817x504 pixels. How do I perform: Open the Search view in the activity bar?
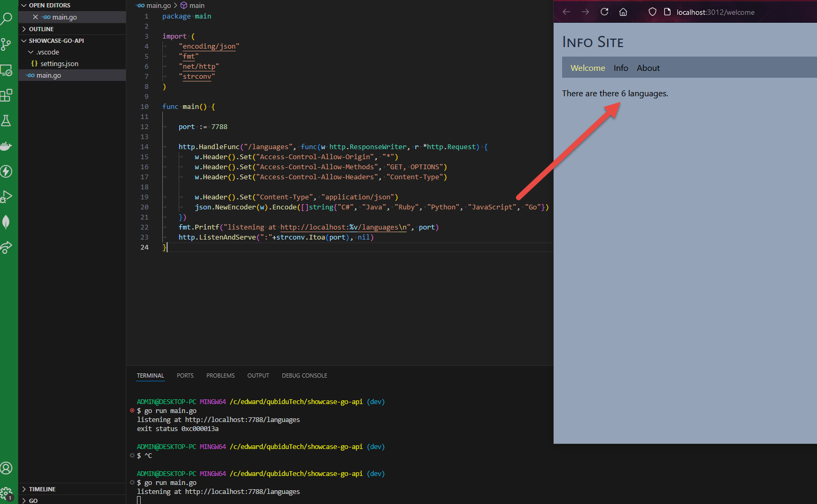click(x=6, y=19)
